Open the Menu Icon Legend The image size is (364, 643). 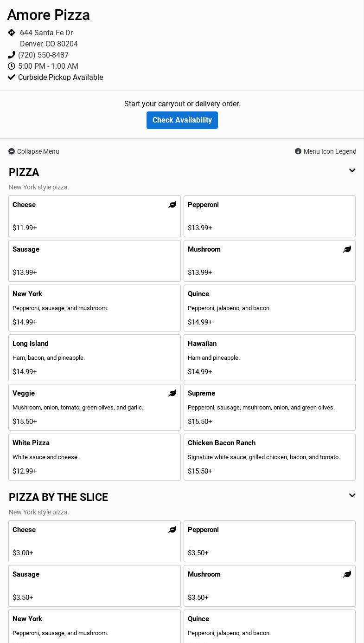point(330,151)
